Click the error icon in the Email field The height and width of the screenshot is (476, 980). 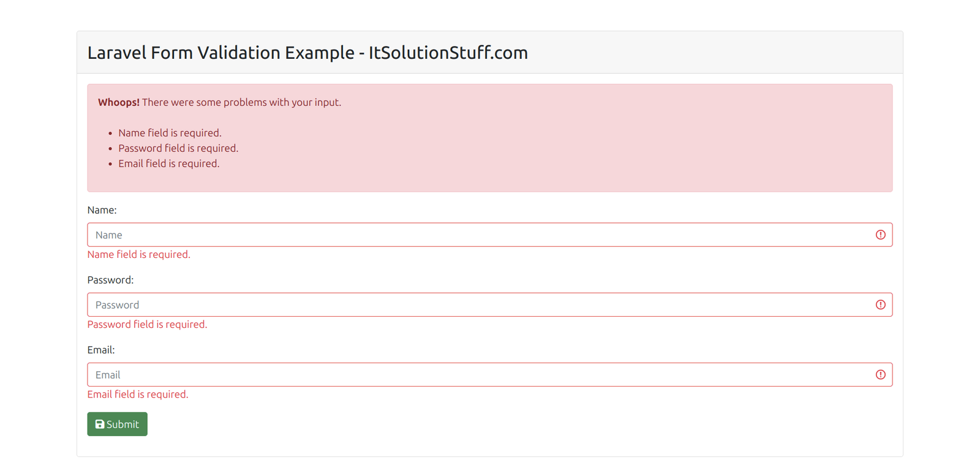881,374
